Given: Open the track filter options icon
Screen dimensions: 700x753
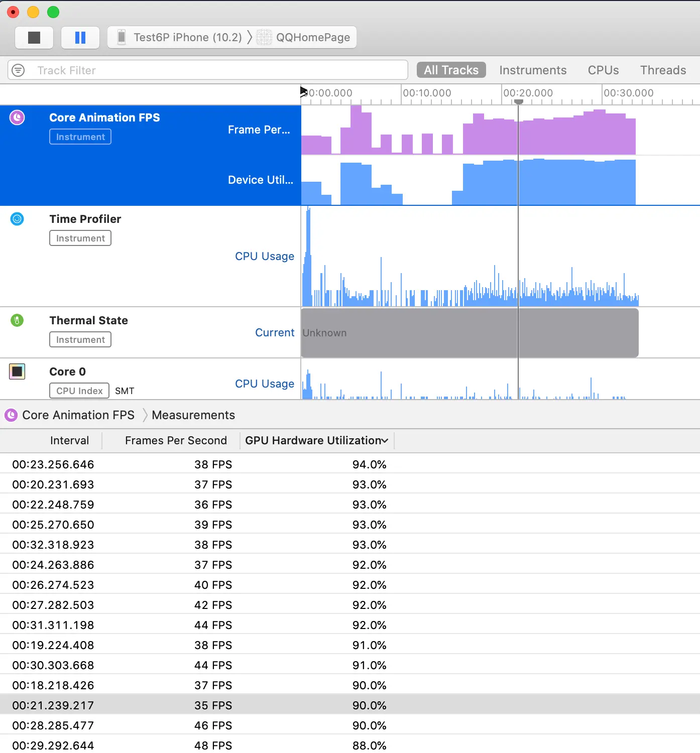Looking at the screenshot, I should pyautogui.click(x=18, y=70).
